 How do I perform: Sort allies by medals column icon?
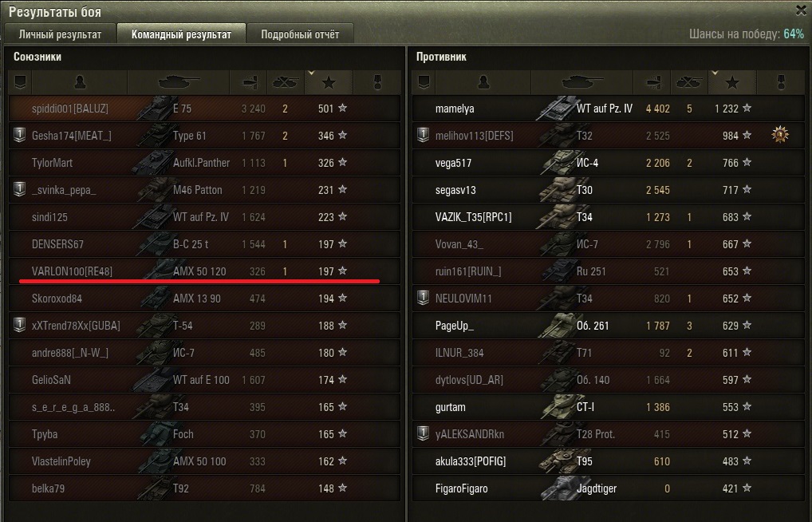377,82
